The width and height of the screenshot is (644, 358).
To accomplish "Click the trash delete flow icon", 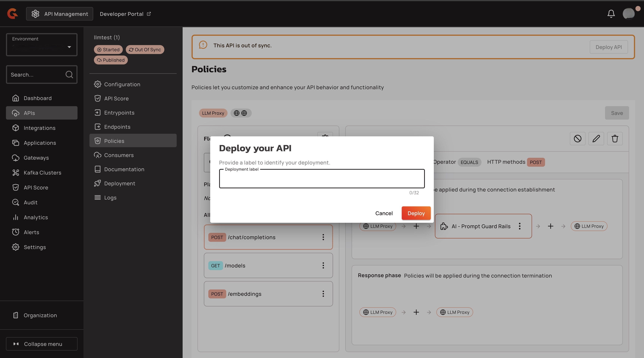I will pos(615,138).
